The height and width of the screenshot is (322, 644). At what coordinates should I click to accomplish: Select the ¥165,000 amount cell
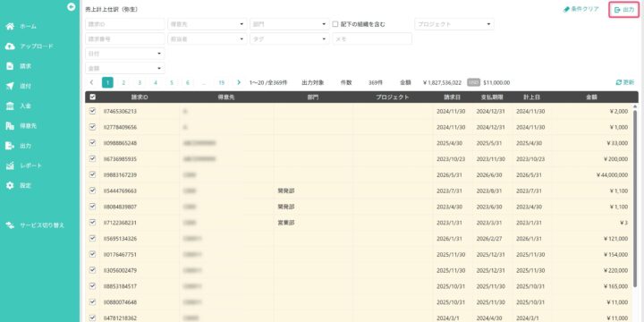tap(615, 286)
